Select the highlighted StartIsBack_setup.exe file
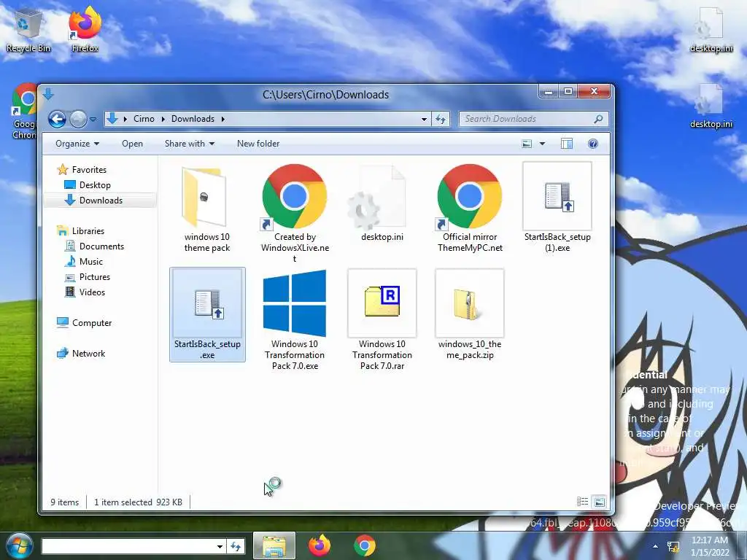The width and height of the screenshot is (747, 560). point(207,315)
